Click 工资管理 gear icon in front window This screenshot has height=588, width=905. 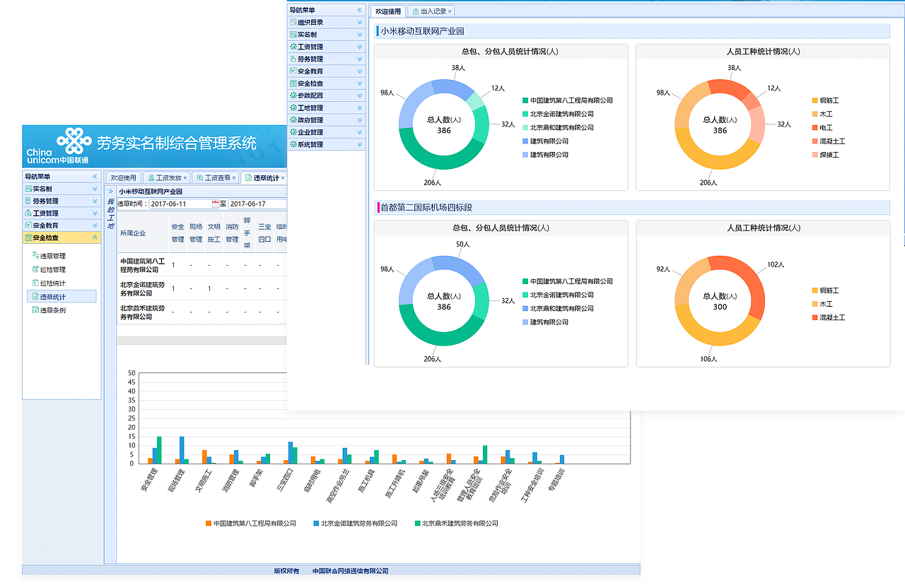(293, 47)
